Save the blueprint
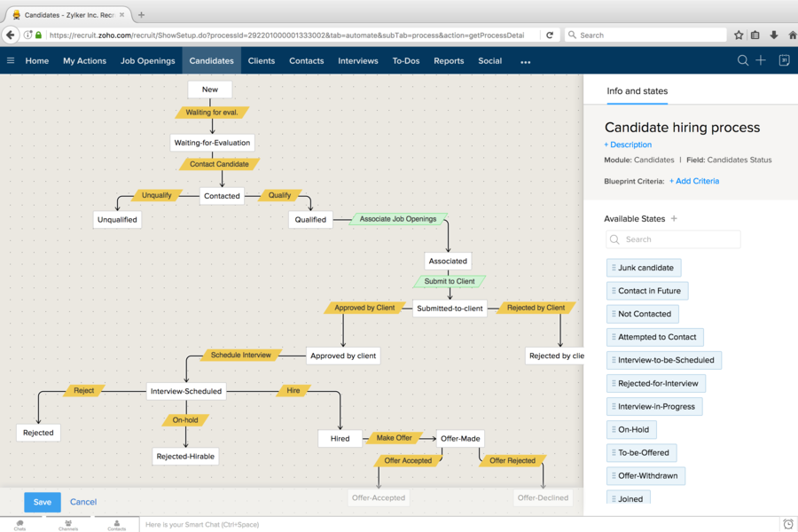The width and height of the screenshot is (798, 532). [x=43, y=502]
